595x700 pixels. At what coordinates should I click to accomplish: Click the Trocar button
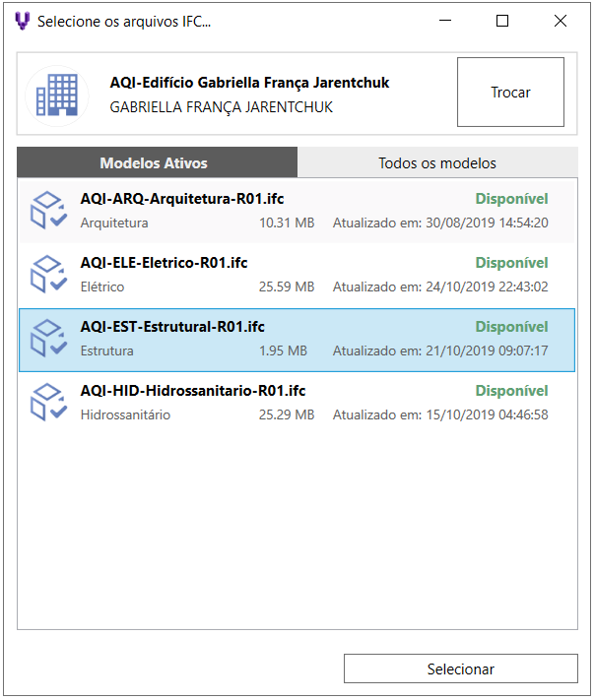pyautogui.click(x=510, y=92)
